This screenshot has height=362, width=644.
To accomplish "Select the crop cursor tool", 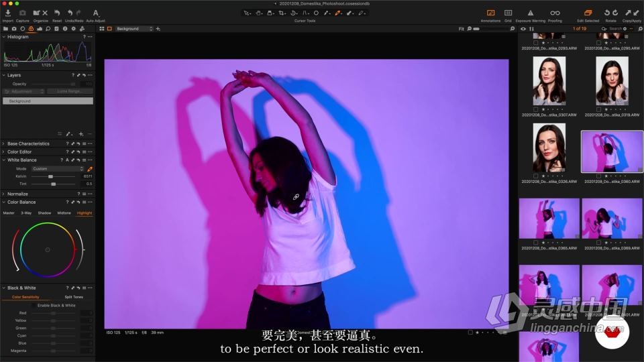I will [x=282, y=13].
